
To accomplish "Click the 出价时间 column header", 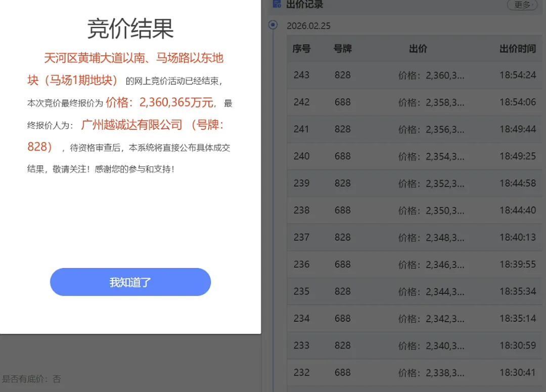I will point(518,49).
